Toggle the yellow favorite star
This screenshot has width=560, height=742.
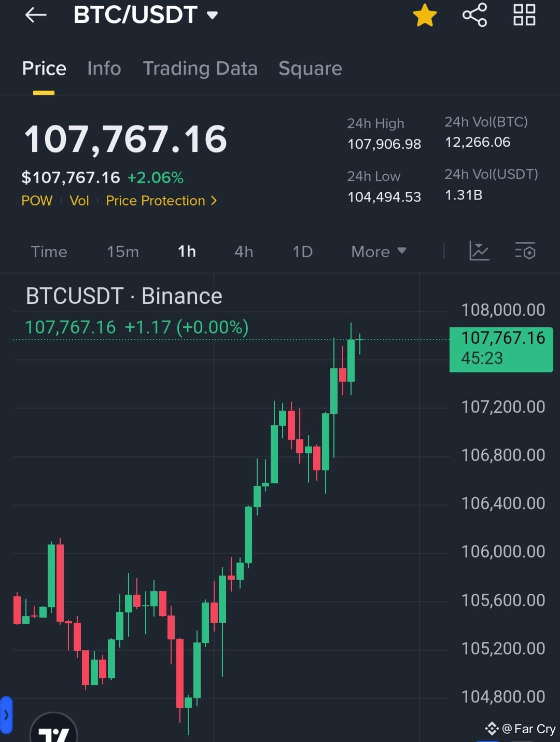(425, 15)
